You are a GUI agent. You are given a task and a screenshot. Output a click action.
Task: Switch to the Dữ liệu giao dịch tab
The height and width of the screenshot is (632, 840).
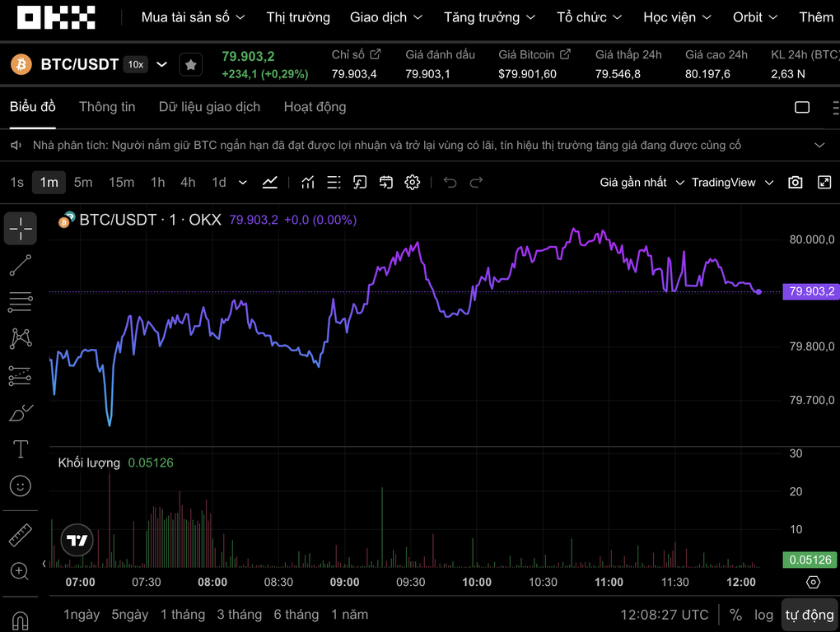[x=209, y=107]
